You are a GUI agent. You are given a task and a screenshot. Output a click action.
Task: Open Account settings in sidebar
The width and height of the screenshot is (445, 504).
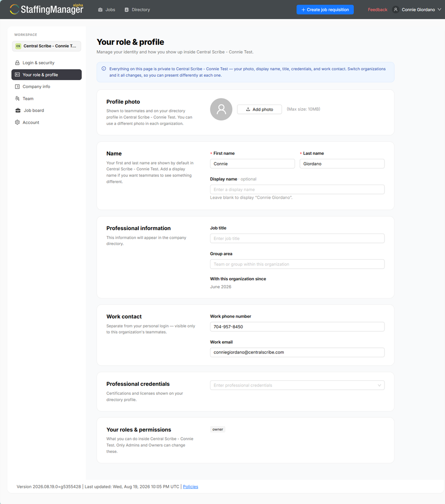(x=47, y=122)
